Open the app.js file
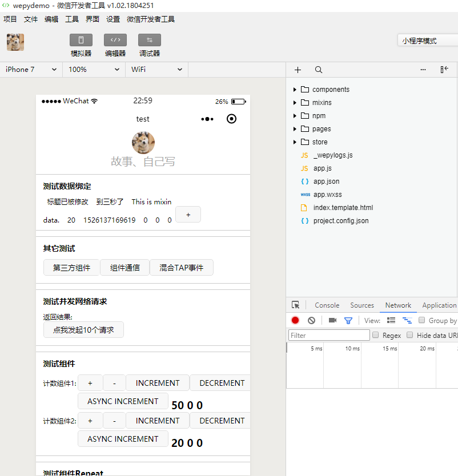 [x=322, y=168]
